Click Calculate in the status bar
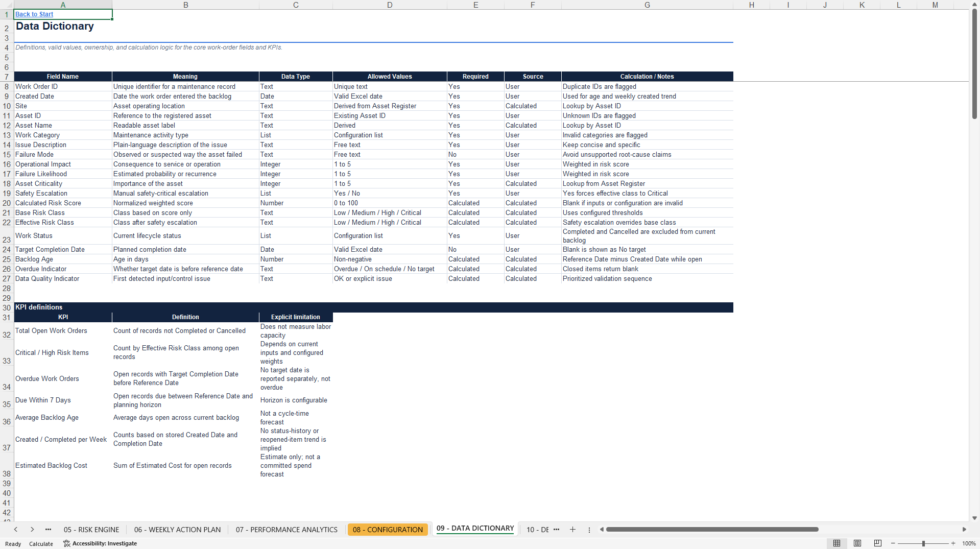The width and height of the screenshot is (980, 549). tap(41, 544)
